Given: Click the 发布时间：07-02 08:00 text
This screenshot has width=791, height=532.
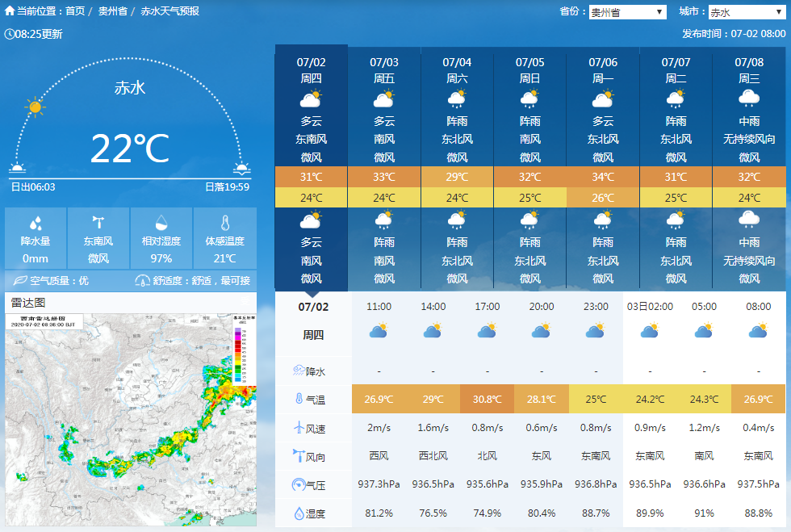Looking at the screenshot, I should [x=734, y=34].
